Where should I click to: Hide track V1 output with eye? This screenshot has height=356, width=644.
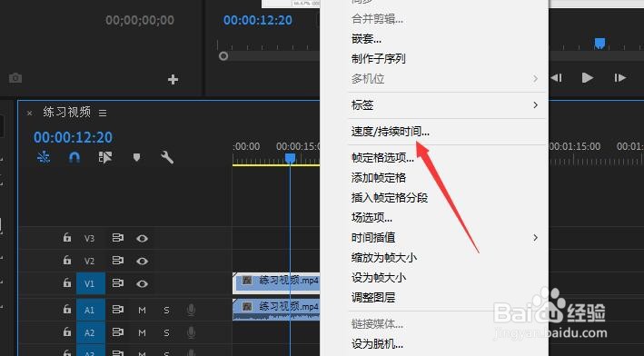point(142,283)
